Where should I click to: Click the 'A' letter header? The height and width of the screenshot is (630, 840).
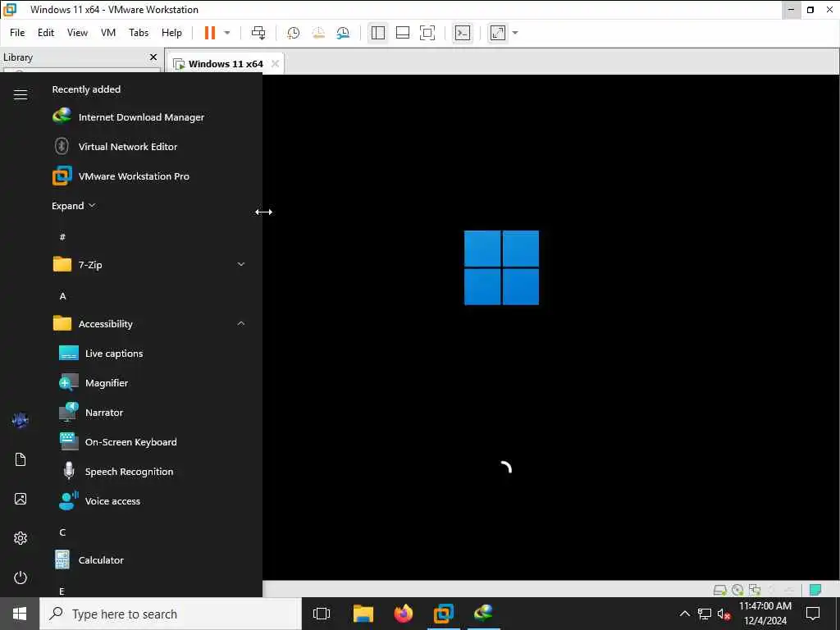coord(62,295)
